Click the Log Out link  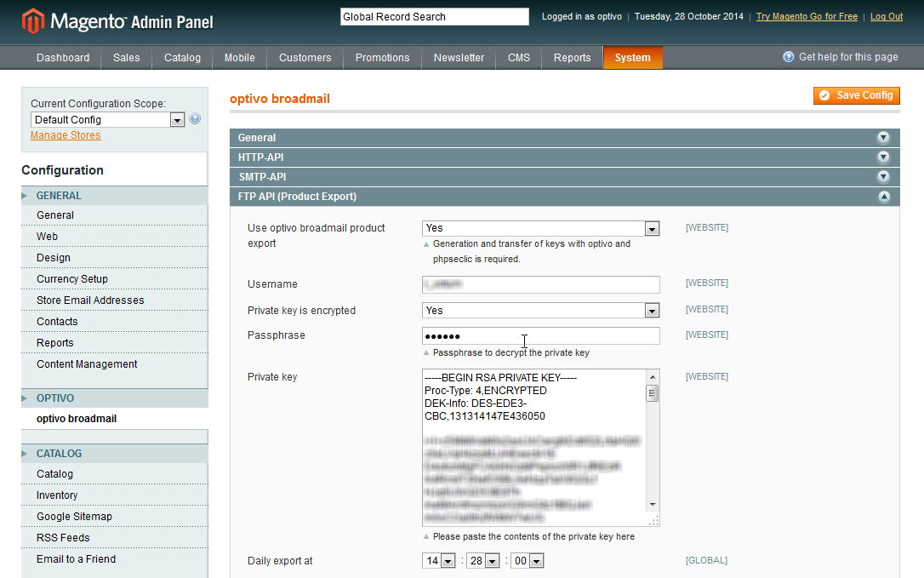(887, 16)
